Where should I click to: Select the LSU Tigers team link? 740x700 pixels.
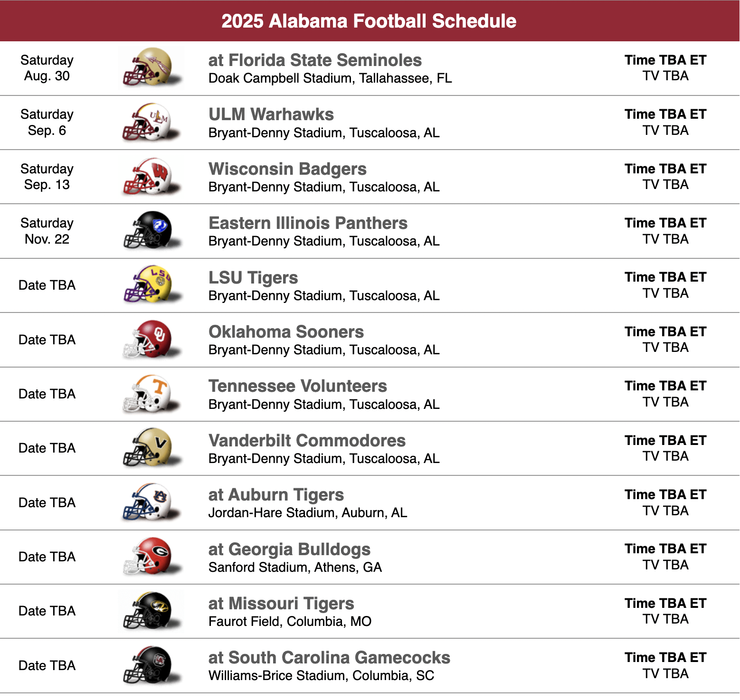coord(253,278)
